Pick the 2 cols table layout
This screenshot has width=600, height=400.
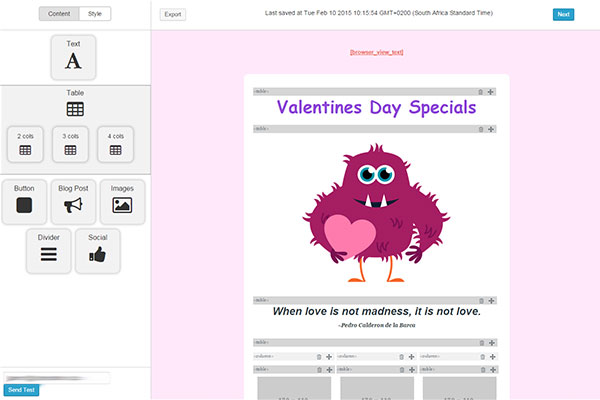(x=25, y=144)
